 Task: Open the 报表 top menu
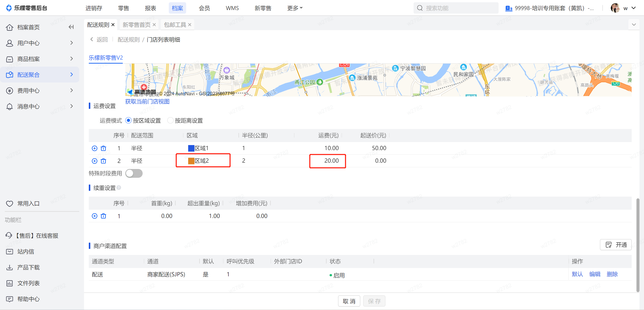pos(150,8)
